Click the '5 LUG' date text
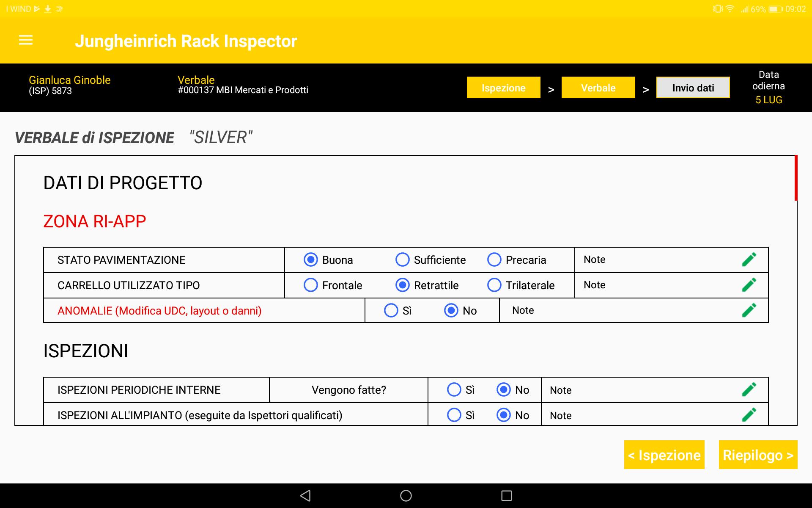Viewport: 812px width, 508px height. tap(769, 100)
